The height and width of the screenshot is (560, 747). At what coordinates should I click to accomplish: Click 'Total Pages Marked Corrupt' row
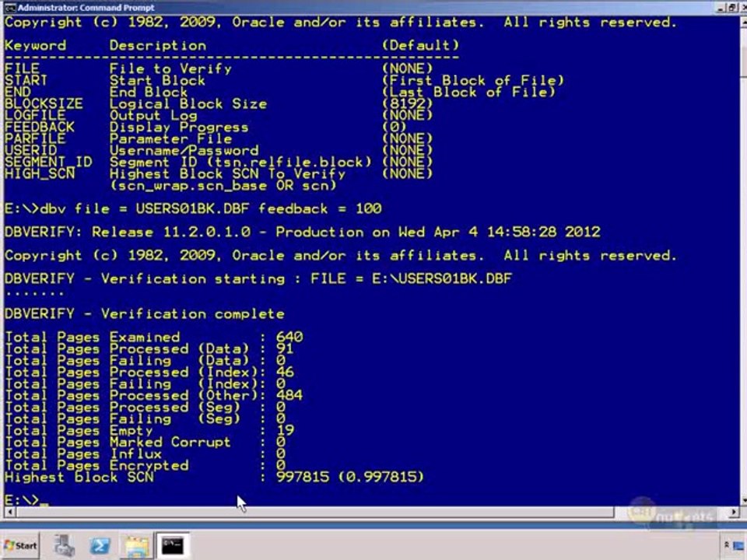[x=146, y=442]
